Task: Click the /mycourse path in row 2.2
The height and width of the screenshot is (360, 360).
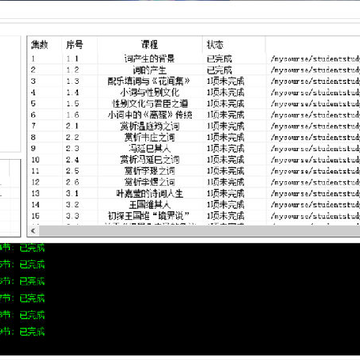Action: pos(315,137)
